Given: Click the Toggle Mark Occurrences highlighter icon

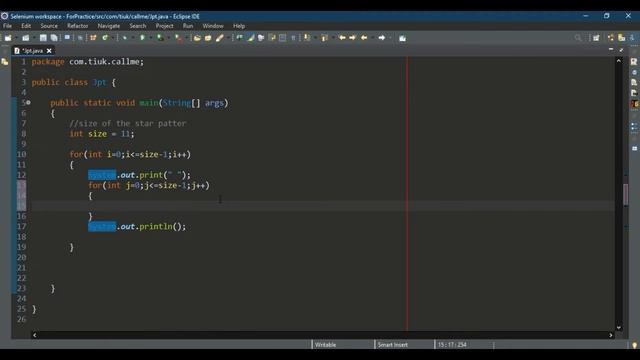Looking at the screenshot, I should point(251,38).
